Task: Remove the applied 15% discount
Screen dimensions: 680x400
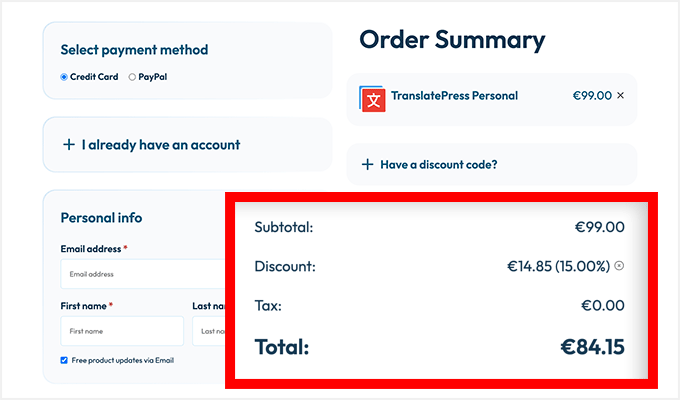Action: tap(619, 266)
